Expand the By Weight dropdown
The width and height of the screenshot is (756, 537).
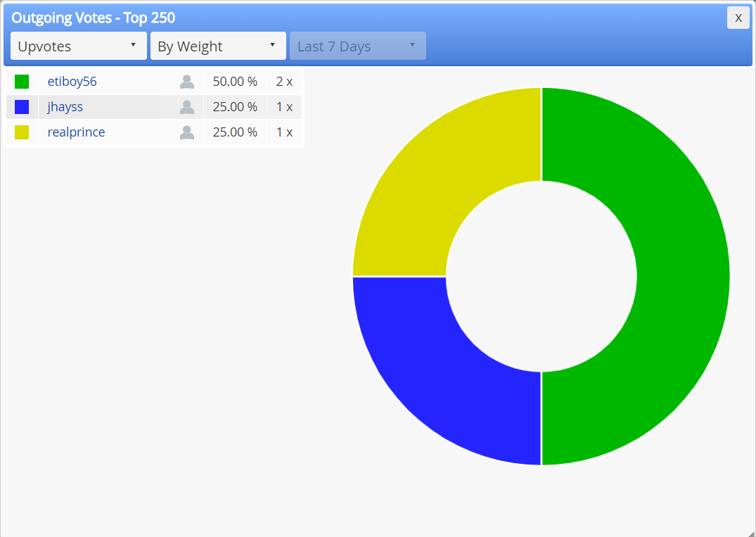click(219, 46)
